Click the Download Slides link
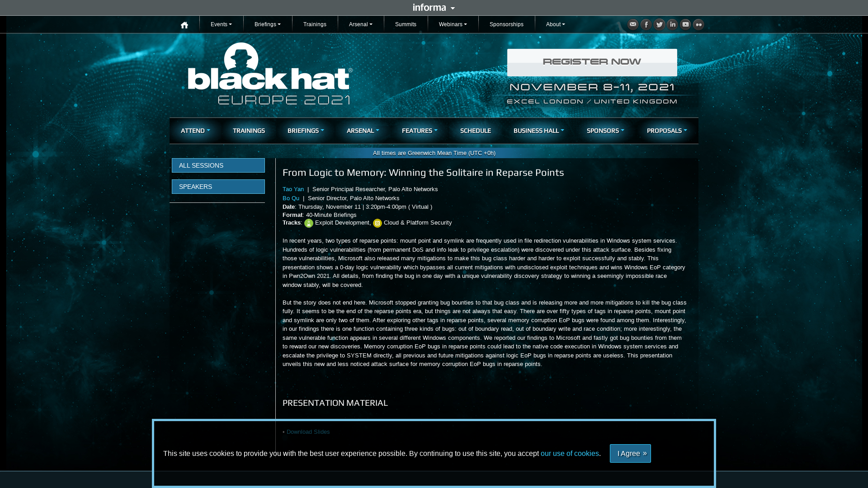The width and height of the screenshot is (868, 488). pos(308,432)
